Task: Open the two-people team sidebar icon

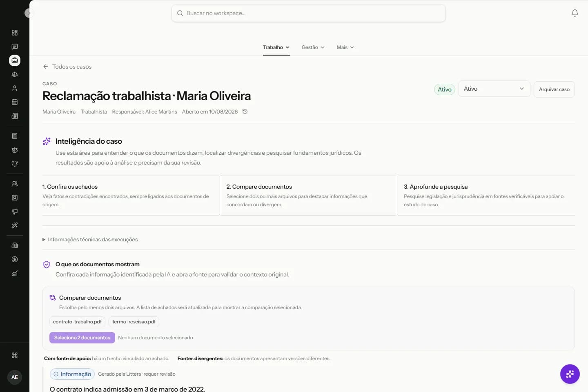Action: click(15, 184)
